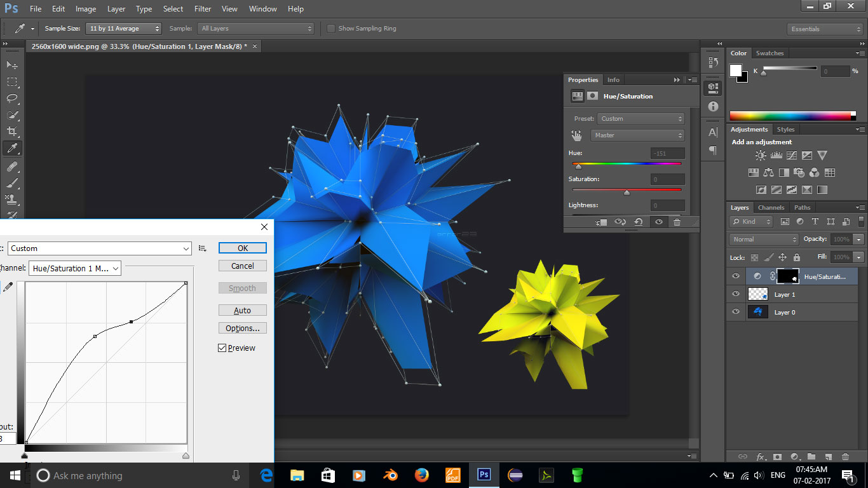Add a Channel Mixer adjustment
The image size is (868, 488).
pyautogui.click(x=815, y=172)
